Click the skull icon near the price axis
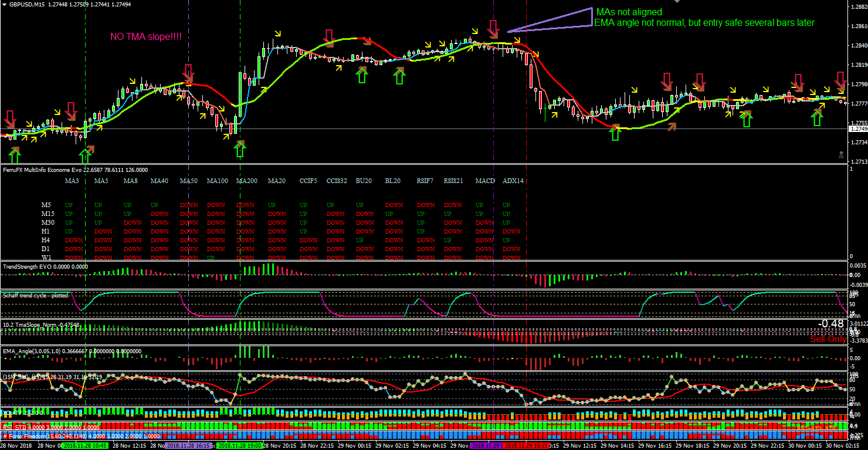Screen dimensions: 868x450 point(841,155)
